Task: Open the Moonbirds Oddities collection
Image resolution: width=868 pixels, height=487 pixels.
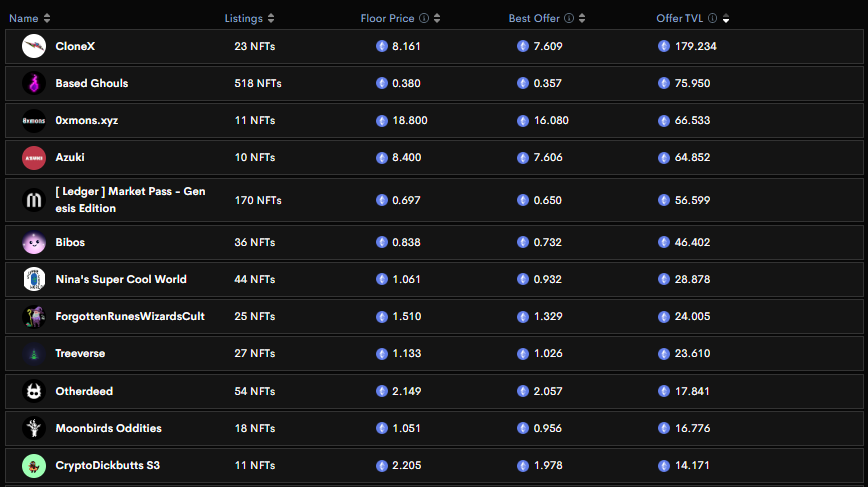Action: 108,428
